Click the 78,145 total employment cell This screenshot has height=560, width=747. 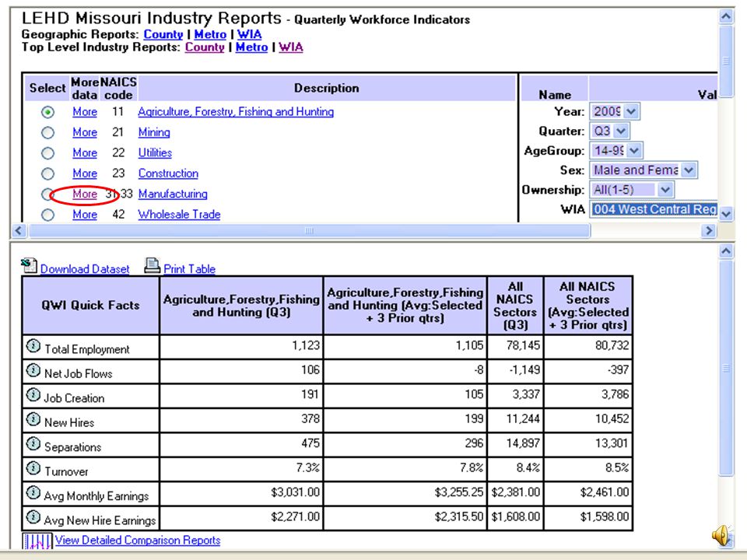pos(515,347)
